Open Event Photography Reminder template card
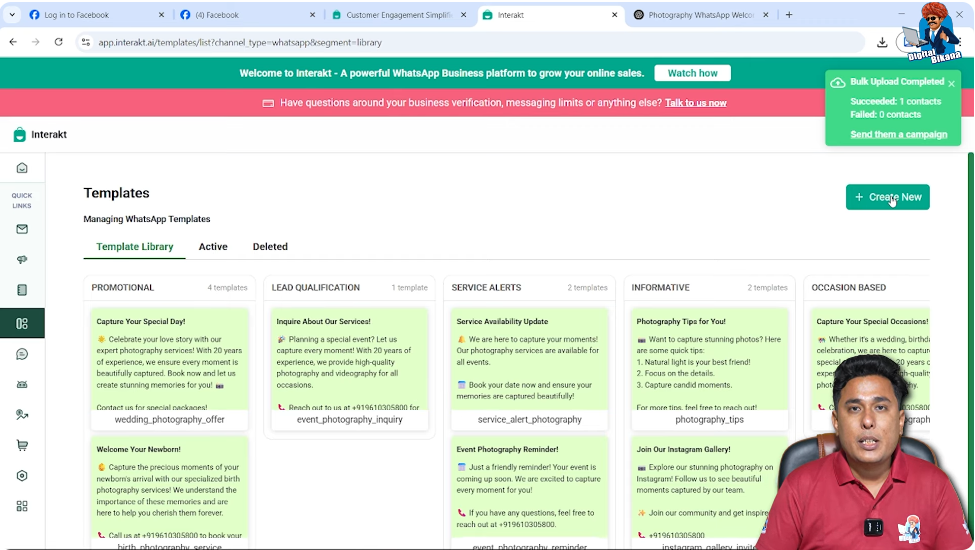975x550 pixels. click(529, 493)
